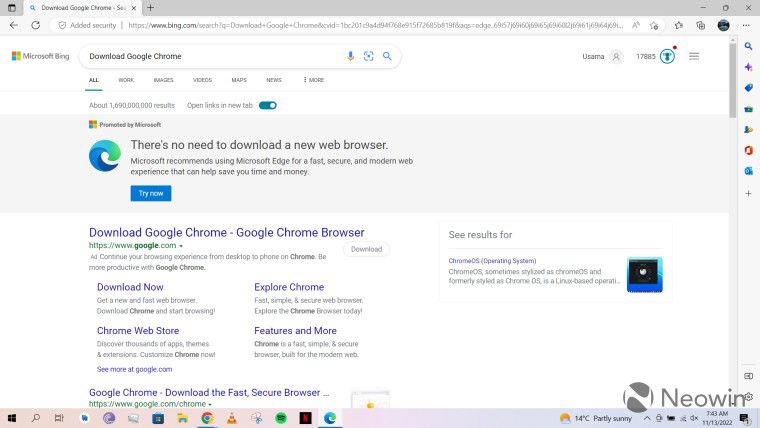Open Download Google Chrome - Google Chrome Browser link
The height and width of the screenshot is (428, 760).
(x=226, y=233)
